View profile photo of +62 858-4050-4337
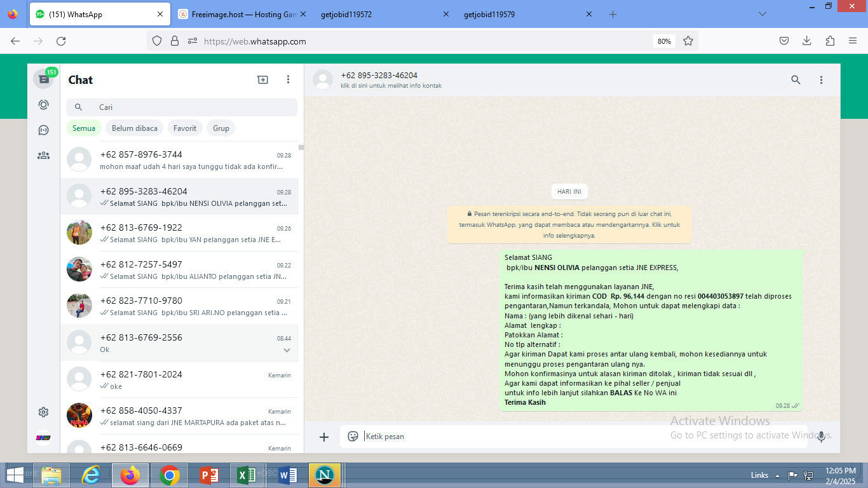The width and height of the screenshot is (868, 488). 79,416
